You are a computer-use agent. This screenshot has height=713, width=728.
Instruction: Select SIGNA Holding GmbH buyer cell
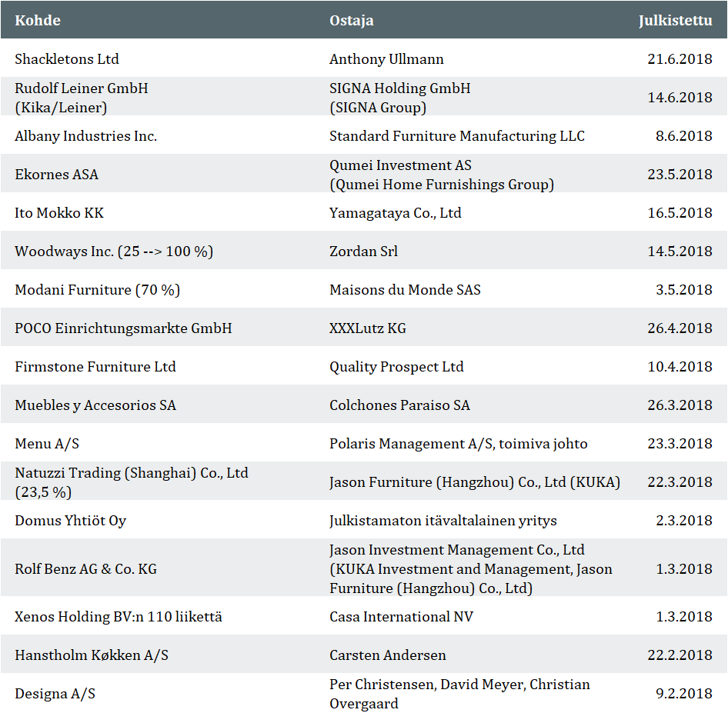[x=399, y=98]
